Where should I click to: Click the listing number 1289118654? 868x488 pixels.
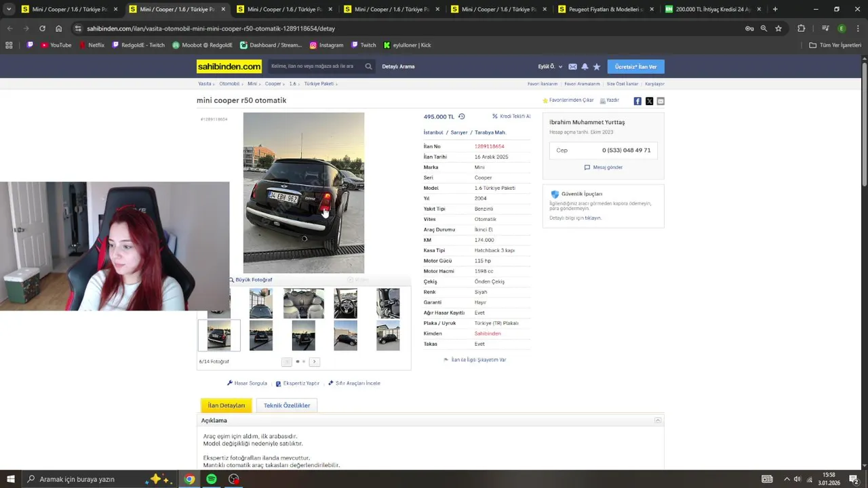489,146
